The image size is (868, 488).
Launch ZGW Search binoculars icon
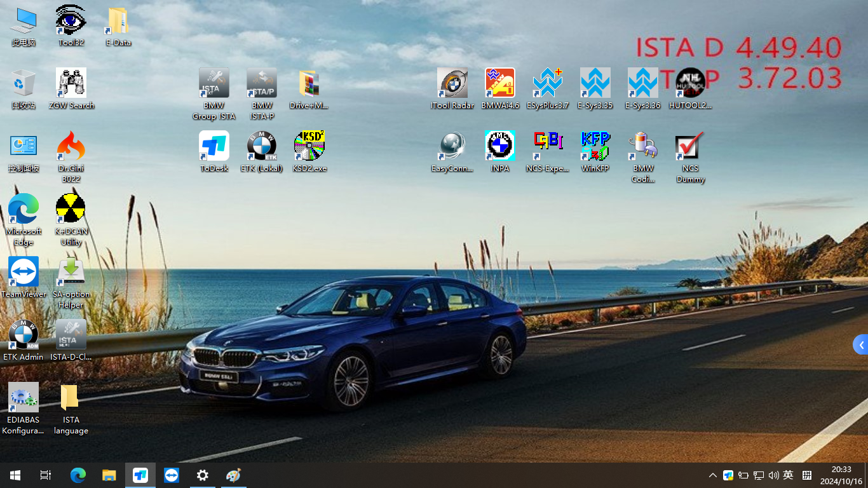[x=71, y=89]
